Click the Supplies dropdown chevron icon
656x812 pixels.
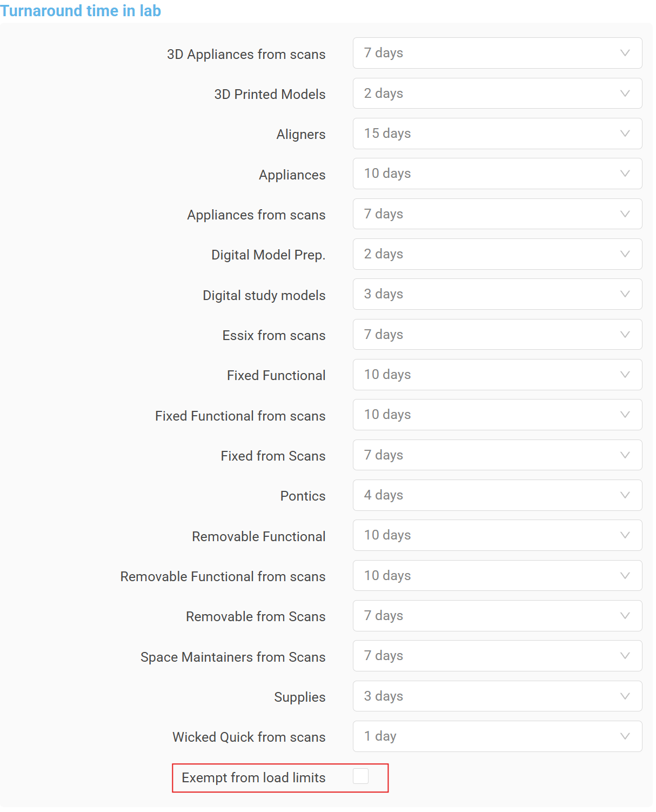tap(625, 696)
